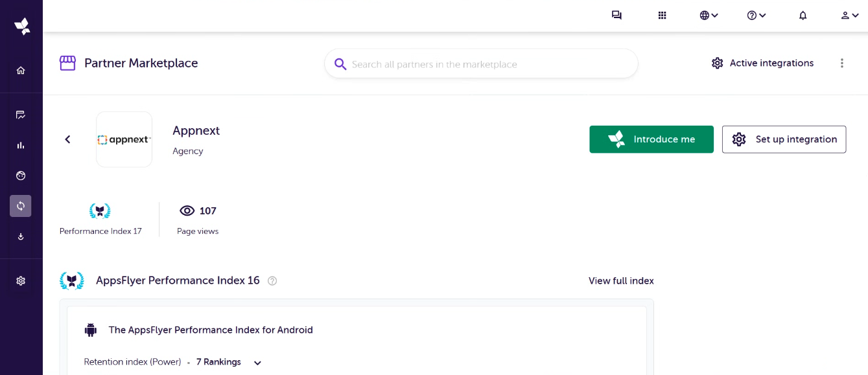Open the language globe dropdown
Image resolution: width=868 pixels, height=375 pixels.
coord(709,16)
